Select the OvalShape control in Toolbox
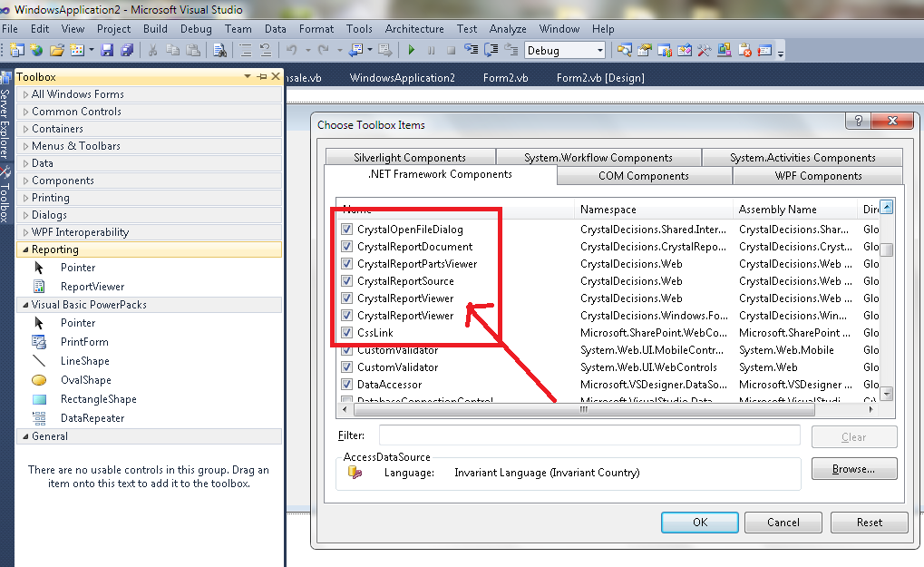Image resolution: width=924 pixels, height=567 pixels. coord(85,380)
